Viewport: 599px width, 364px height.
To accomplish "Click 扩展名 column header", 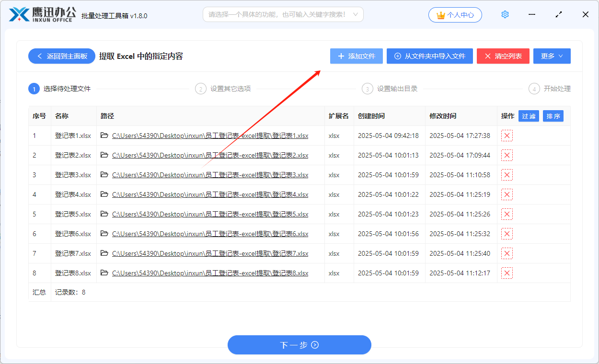I will coord(338,116).
